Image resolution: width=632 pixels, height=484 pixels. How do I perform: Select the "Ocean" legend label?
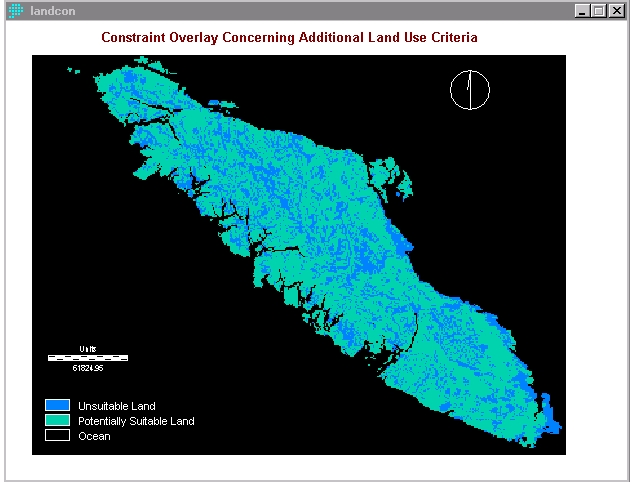click(94, 436)
